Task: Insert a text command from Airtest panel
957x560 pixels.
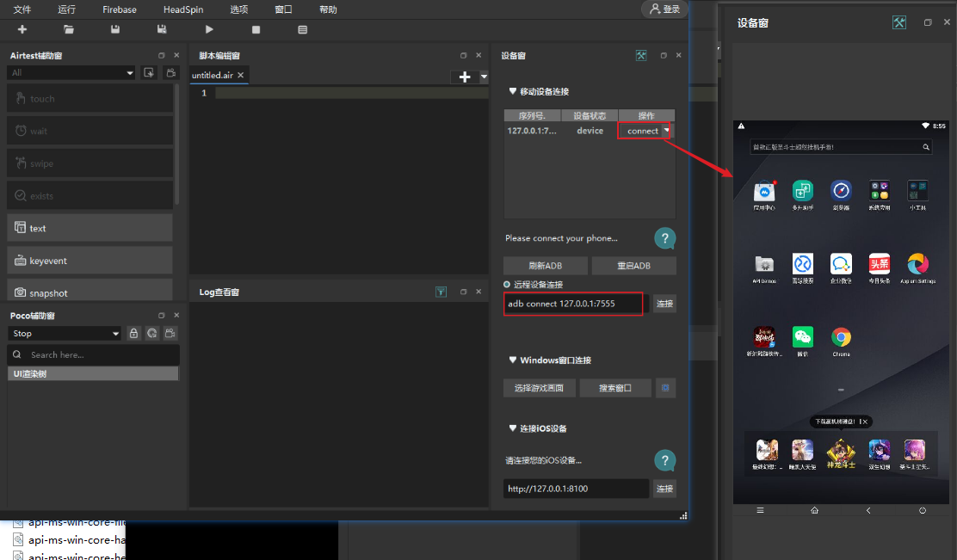Action: pos(90,228)
